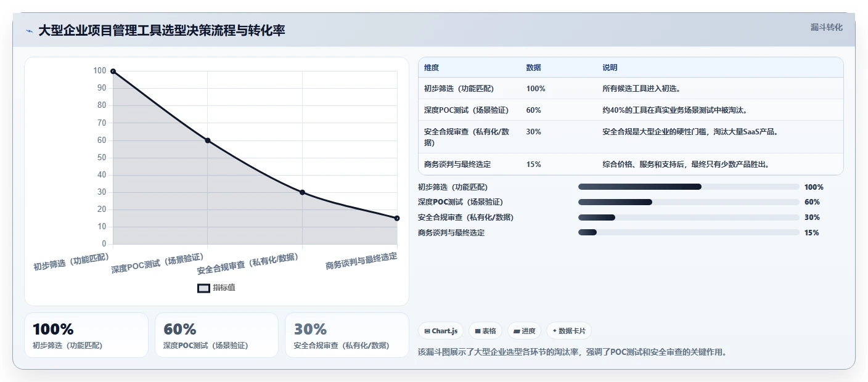Select the data point at value 15
This screenshot has height=382, width=868.
tap(397, 218)
